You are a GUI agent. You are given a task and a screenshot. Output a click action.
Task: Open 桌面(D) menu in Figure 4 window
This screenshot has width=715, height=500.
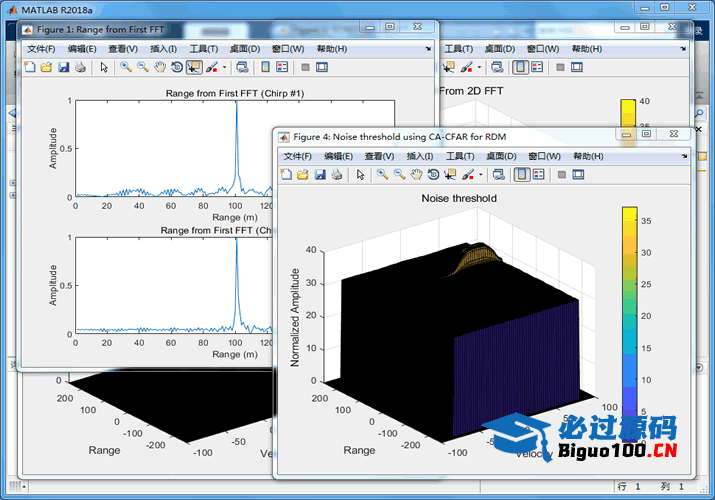(501, 156)
